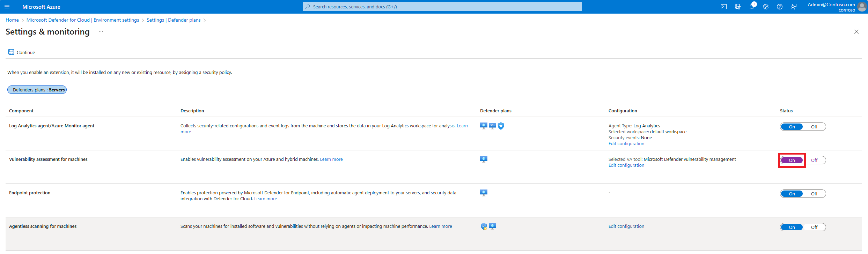Select the 'Endpoint protection' row label
Viewport: 868px width, 254px height.
click(x=30, y=193)
